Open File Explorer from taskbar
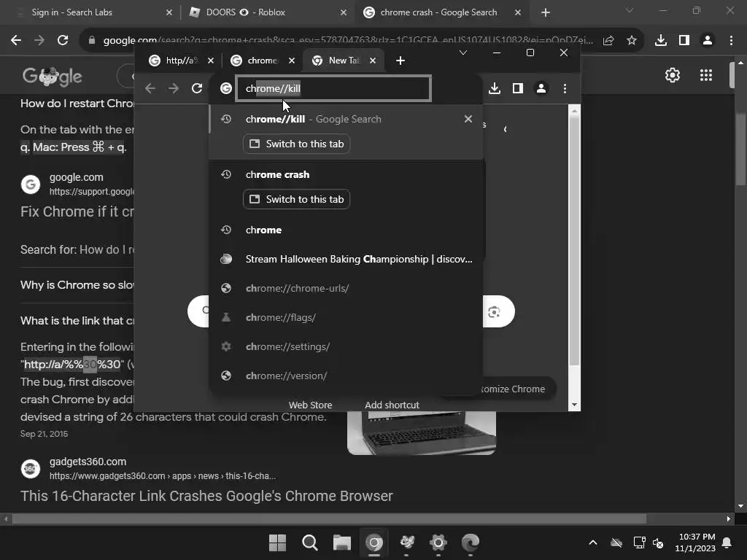Viewport: 747px width, 560px height. (x=341, y=542)
